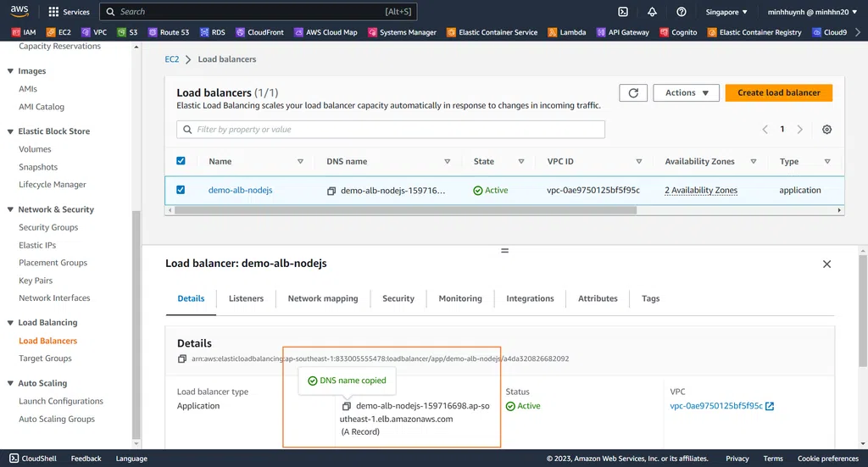Focus the AWS top search box
This screenshot has width=868, height=467.
[258, 12]
